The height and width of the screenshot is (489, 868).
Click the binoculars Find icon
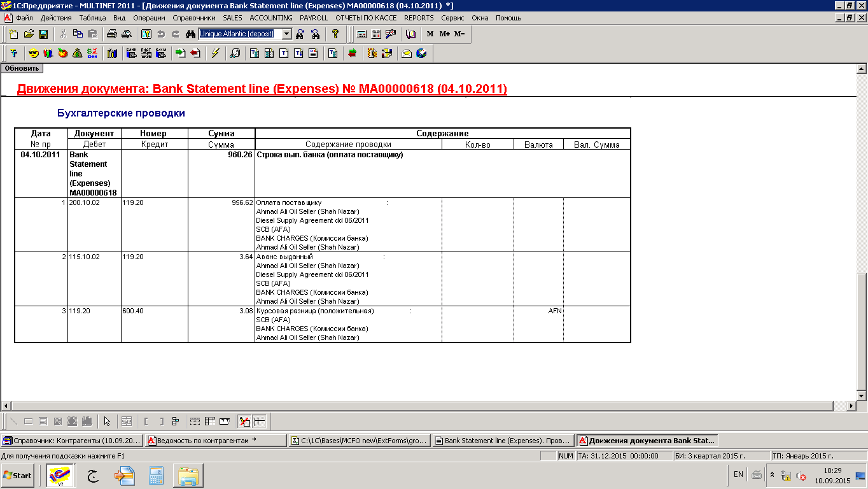(x=190, y=34)
